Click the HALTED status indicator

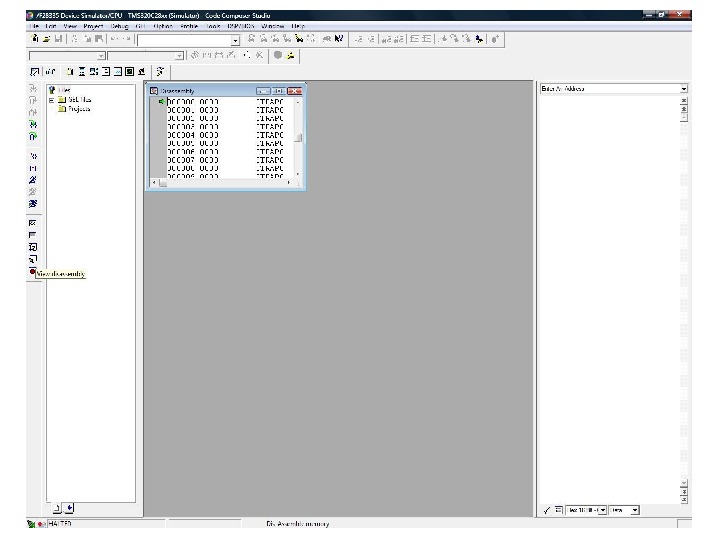pos(60,523)
